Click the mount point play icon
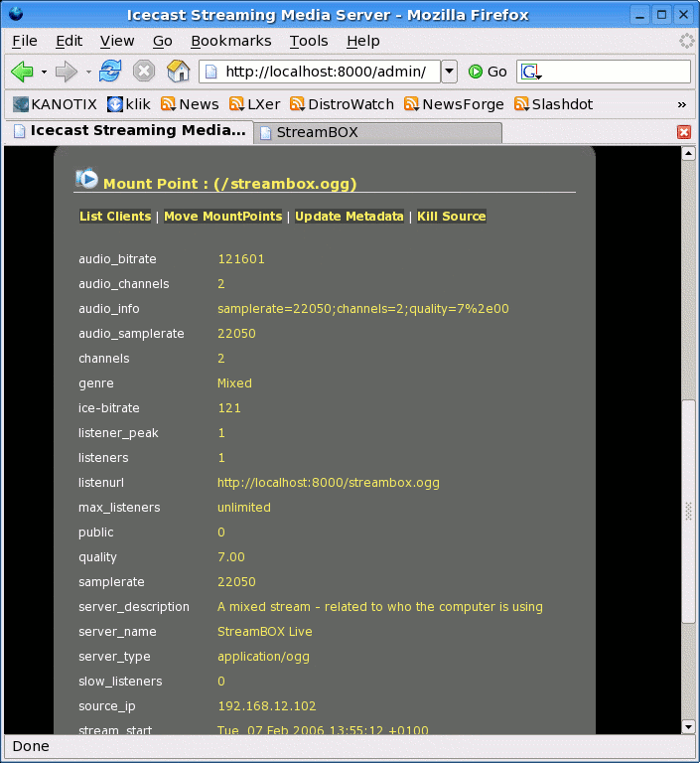Image resolution: width=700 pixels, height=763 pixels. coord(87,179)
